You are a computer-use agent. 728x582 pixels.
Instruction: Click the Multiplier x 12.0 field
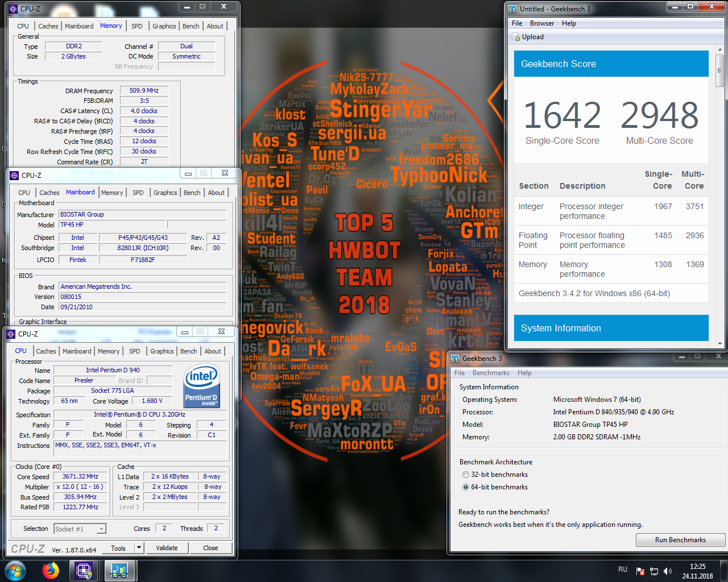tap(80, 487)
